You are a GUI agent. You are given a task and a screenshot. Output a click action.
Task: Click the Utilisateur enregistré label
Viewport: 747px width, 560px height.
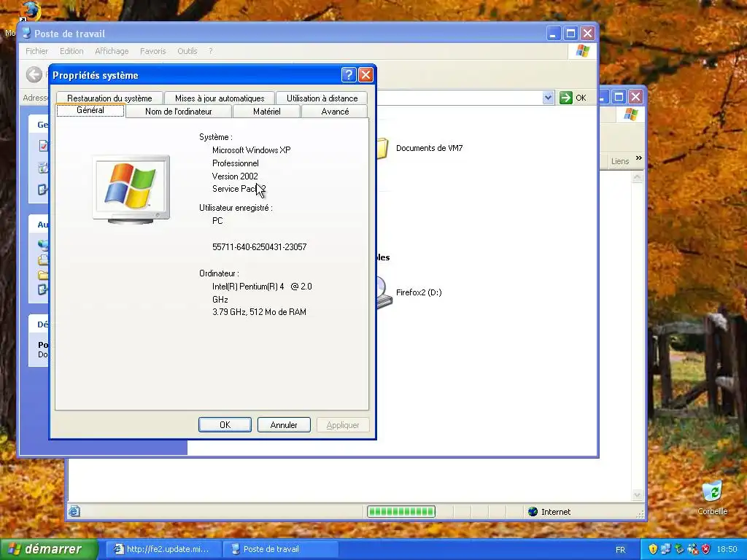pyautogui.click(x=236, y=208)
